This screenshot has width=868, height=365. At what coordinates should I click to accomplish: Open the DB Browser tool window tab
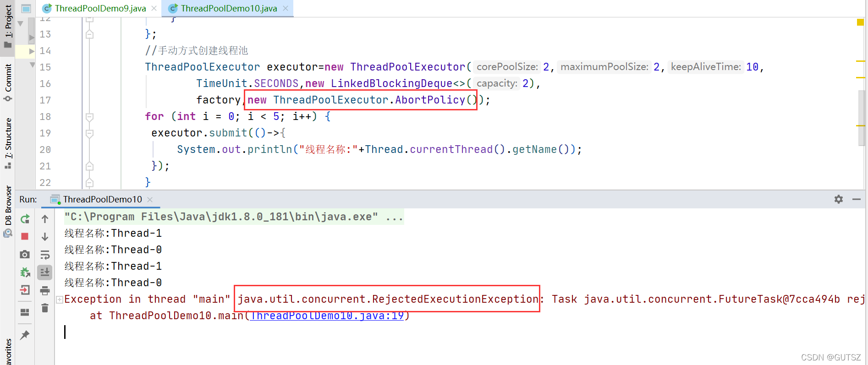tap(8, 211)
